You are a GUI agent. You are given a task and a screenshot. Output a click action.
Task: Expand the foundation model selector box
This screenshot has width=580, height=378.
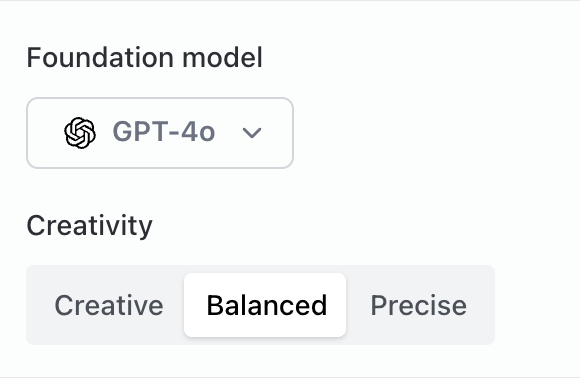click(x=160, y=133)
